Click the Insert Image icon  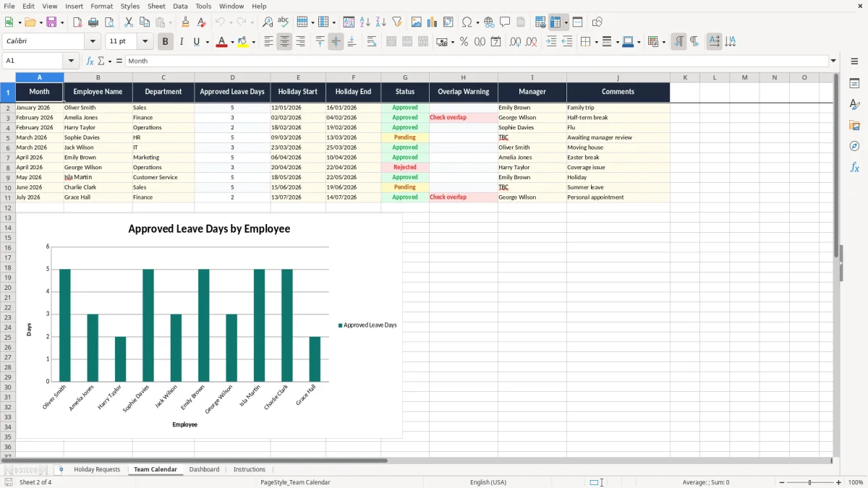coord(417,22)
